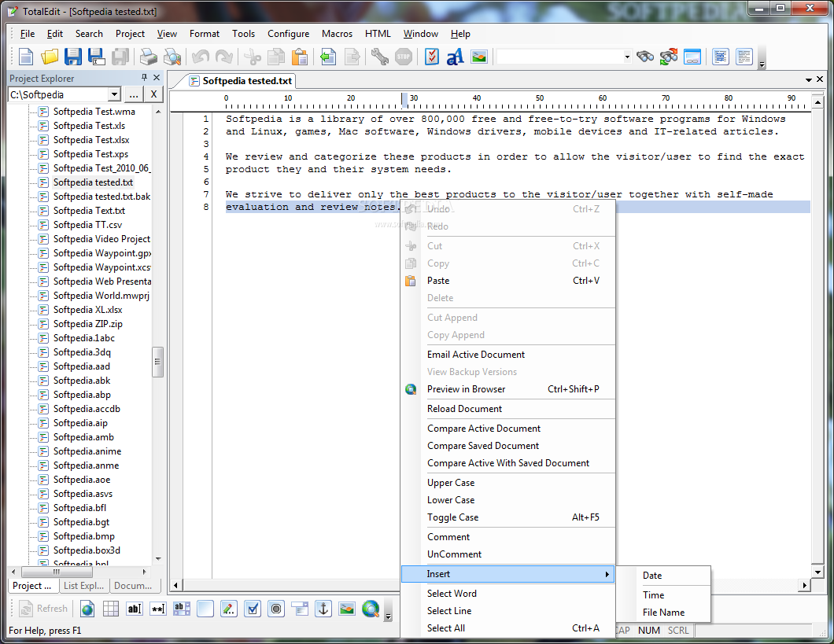Click the ruler column position marker
This screenshot has height=644, width=834.
(x=404, y=99)
